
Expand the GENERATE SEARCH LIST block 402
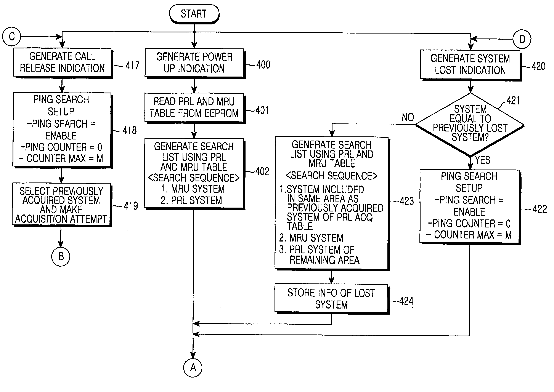click(191, 169)
